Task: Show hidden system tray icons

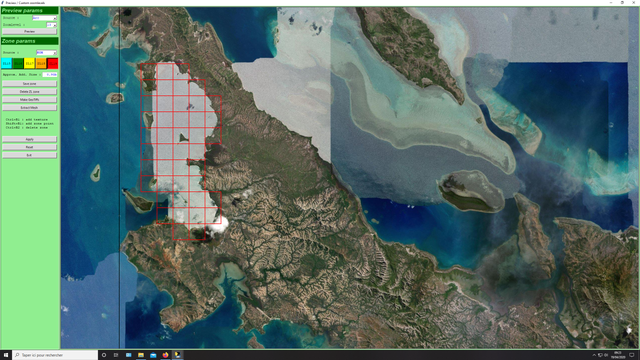Action: point(594,355)
